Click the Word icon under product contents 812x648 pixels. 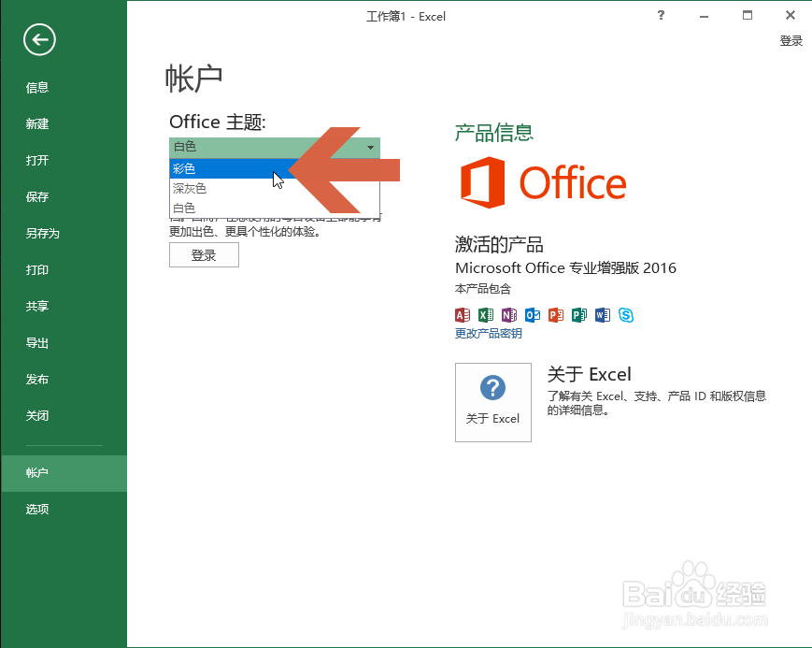point(603,315)
